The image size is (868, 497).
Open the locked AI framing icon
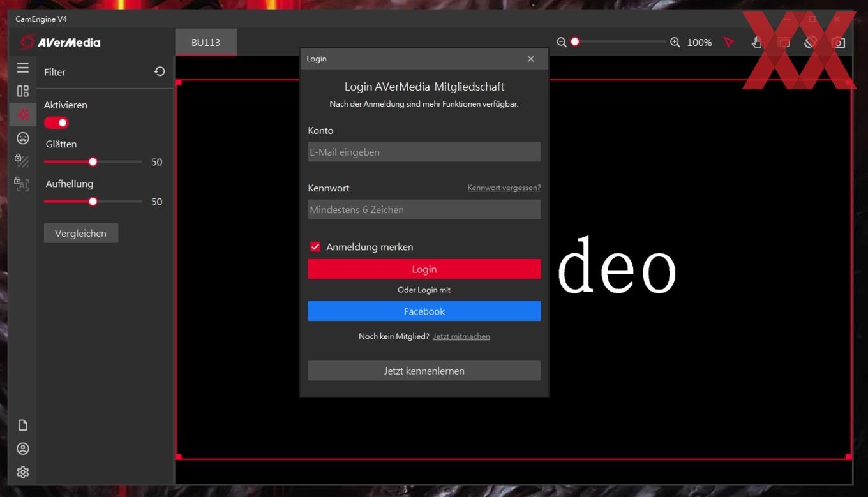[x=22, y=184]
